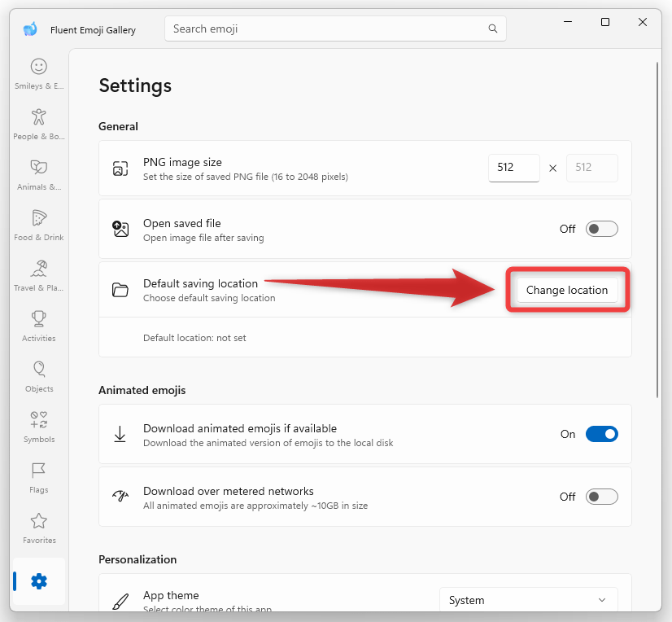Minimize the Fluent Emoji Gallery window

(568, 22)
